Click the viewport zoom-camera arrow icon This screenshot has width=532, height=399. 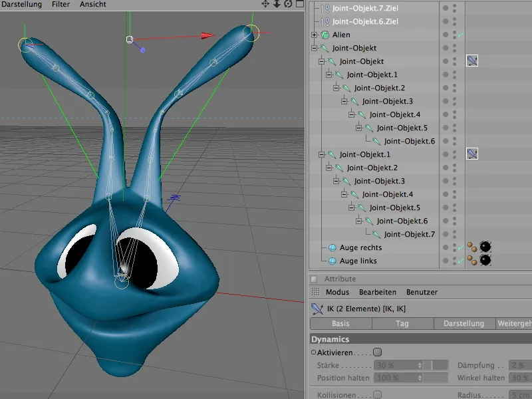coord(277,4)
